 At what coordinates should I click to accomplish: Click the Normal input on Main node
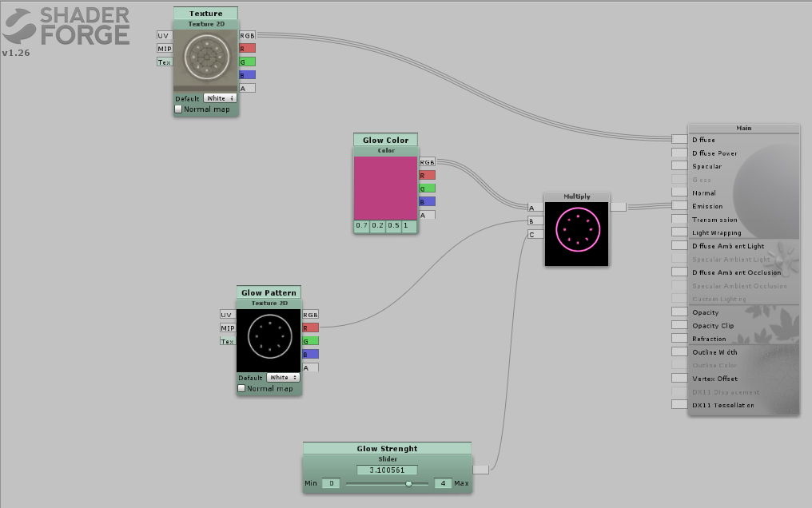click(x=679, y=192)
